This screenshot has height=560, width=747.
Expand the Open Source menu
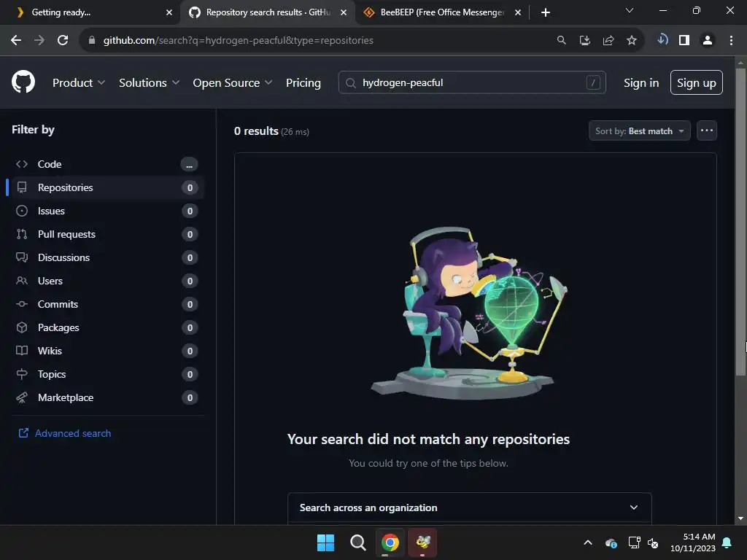coord(233,83)
